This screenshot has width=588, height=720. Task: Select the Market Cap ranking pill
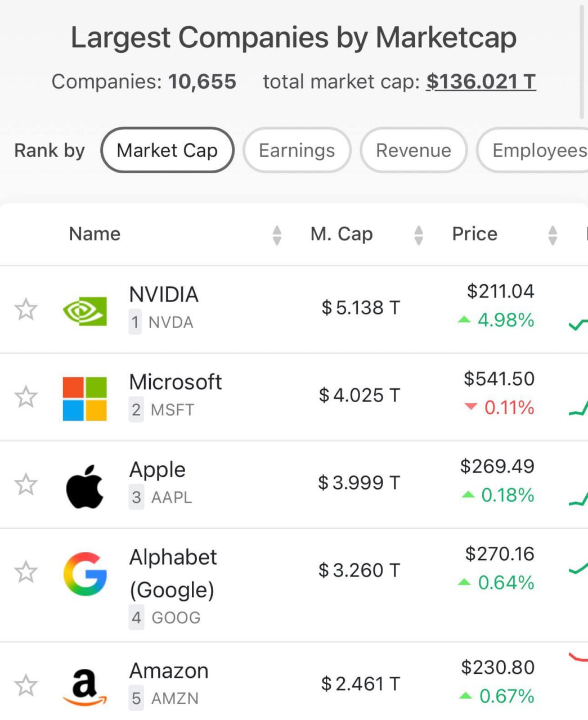point(167,150)
